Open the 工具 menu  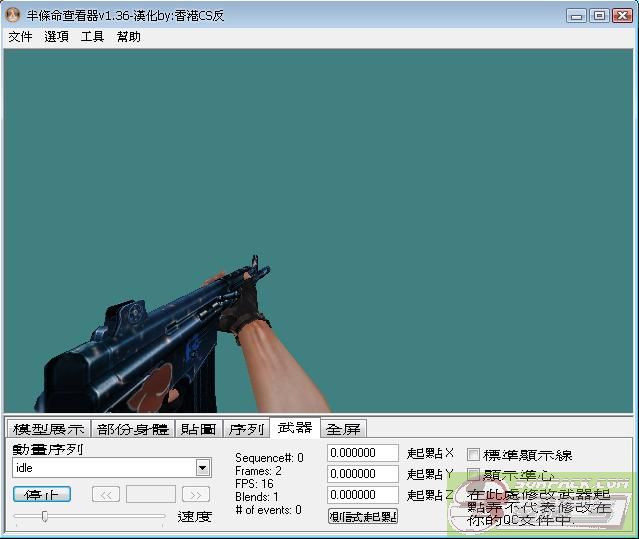pyautogui.click(x=92, y=37)
